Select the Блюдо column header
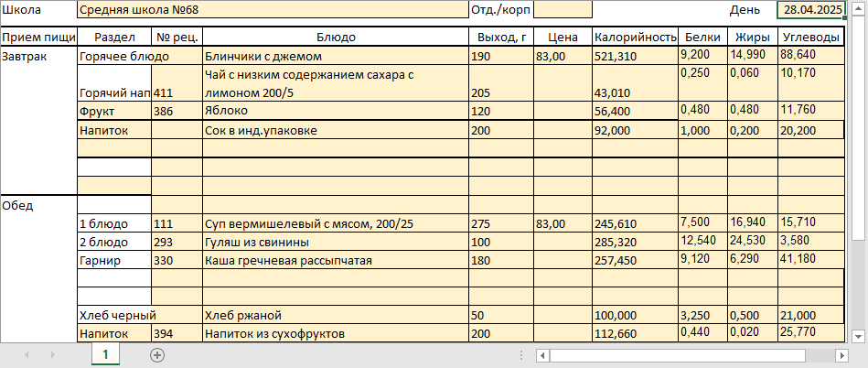 336,37
